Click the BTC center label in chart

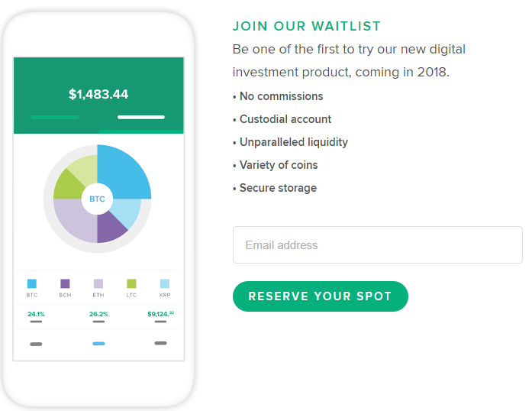point(97,199)
